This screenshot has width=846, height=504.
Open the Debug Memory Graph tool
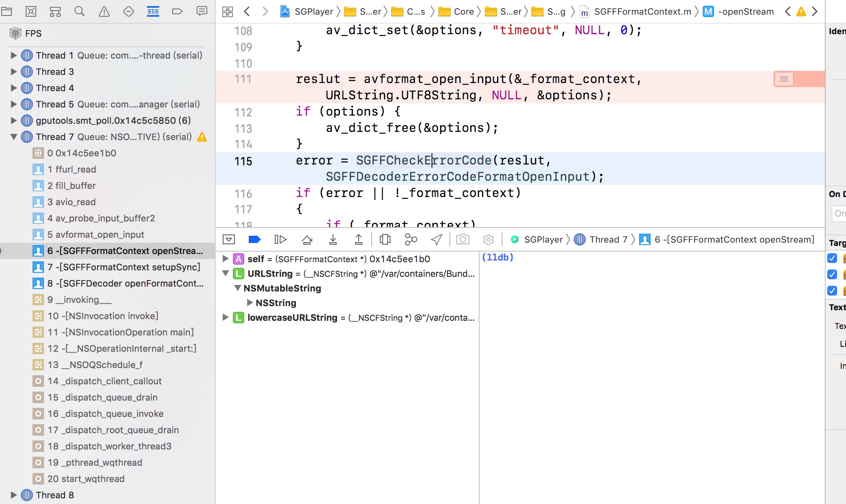pos(411,239)
